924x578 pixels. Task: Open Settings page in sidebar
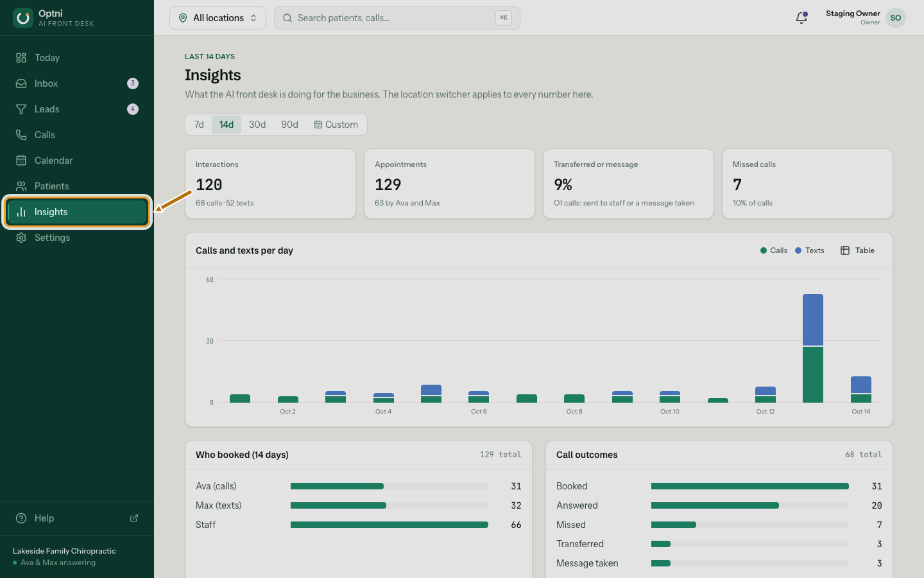pyautogui.click(x=77, y=238)
